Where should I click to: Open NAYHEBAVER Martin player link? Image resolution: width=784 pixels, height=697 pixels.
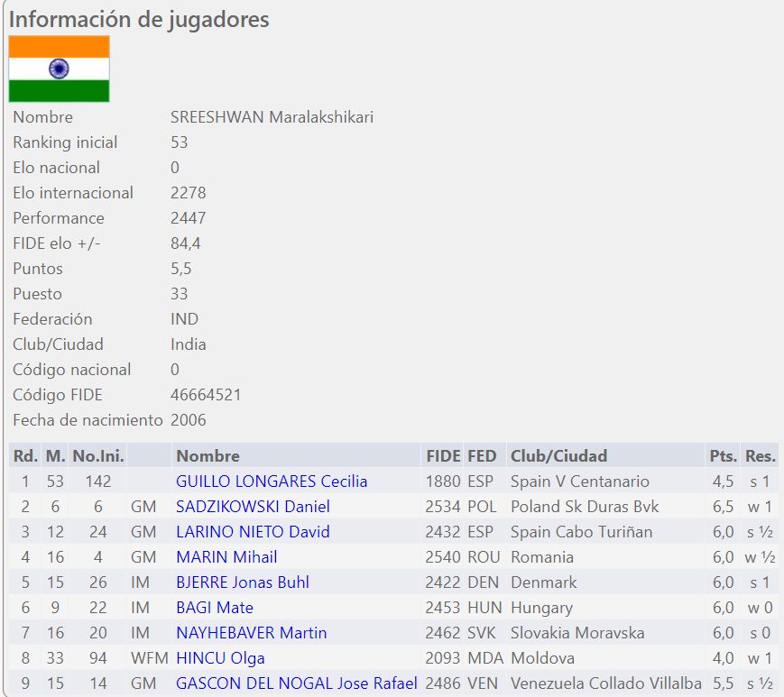[251, 633]
